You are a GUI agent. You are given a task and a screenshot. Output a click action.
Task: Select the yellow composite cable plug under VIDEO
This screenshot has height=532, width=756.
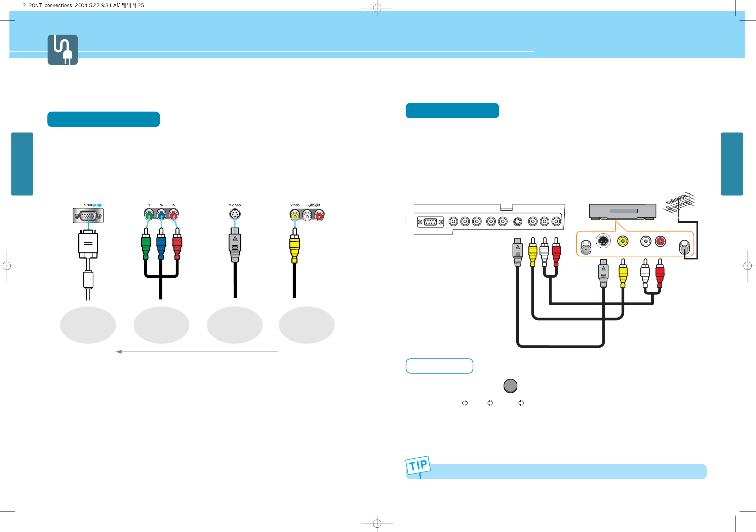tap(294, 245)
